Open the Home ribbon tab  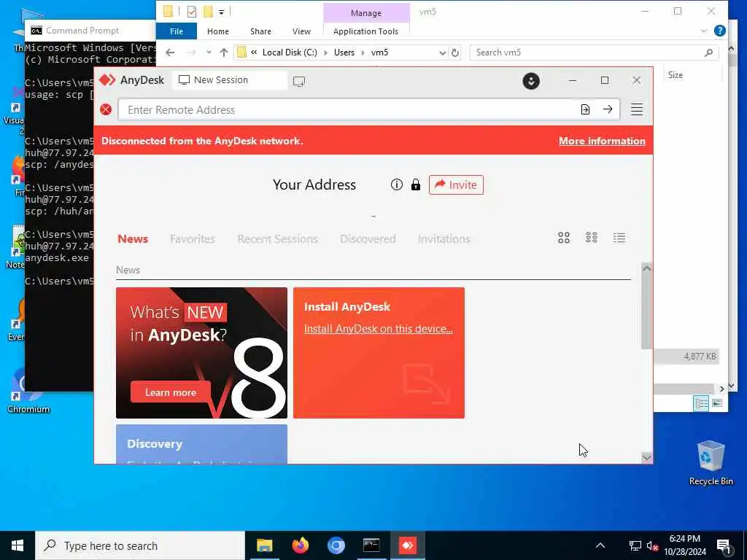[217, 31]
